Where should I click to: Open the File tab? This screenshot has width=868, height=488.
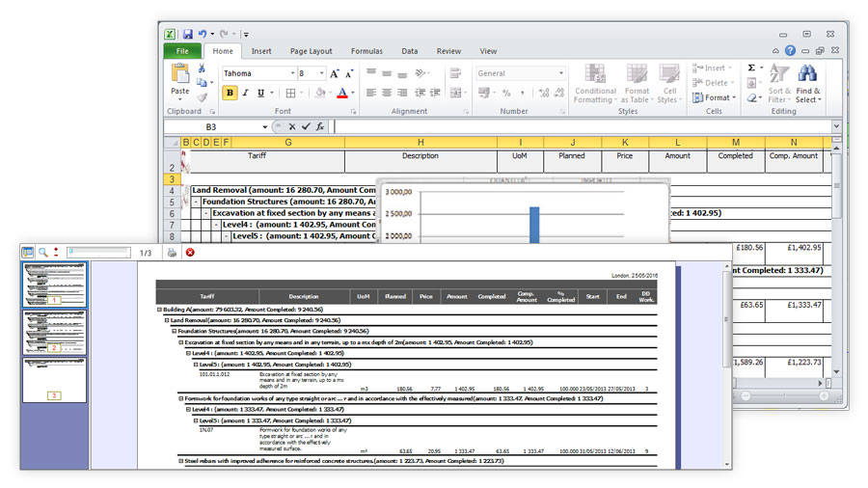pyautogui.click(x=182, y=51)
